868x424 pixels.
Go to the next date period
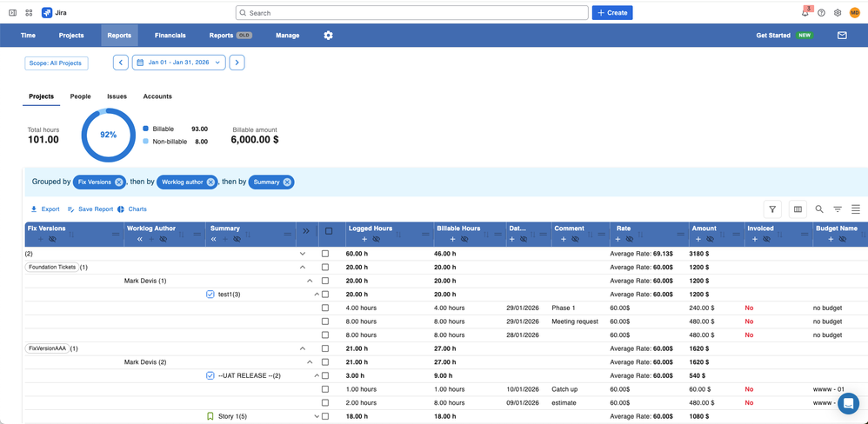pyautogui.click(x=237, y=63)
